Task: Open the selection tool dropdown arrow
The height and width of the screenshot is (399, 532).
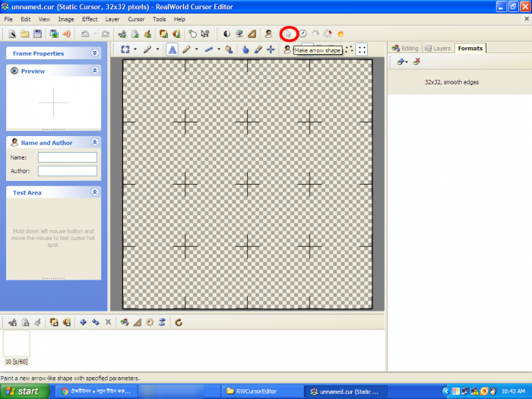Action: point(135,49)
